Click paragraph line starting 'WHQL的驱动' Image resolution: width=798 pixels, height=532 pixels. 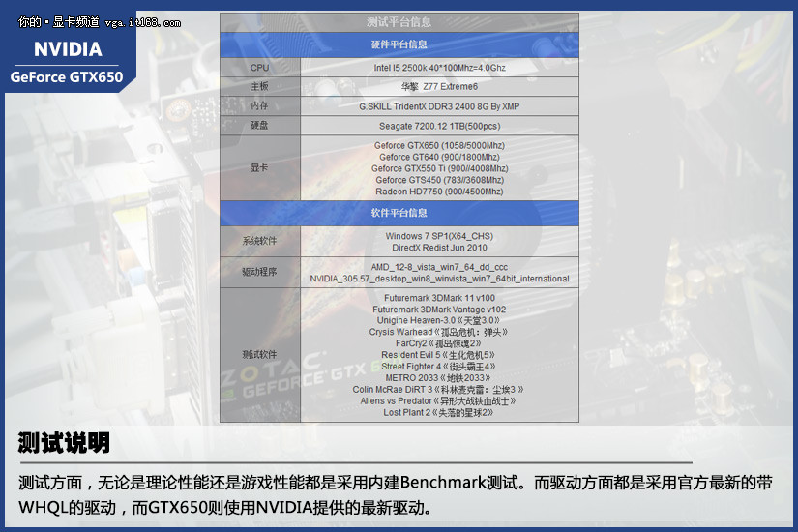pyautogui.click(x=225, y=508)
